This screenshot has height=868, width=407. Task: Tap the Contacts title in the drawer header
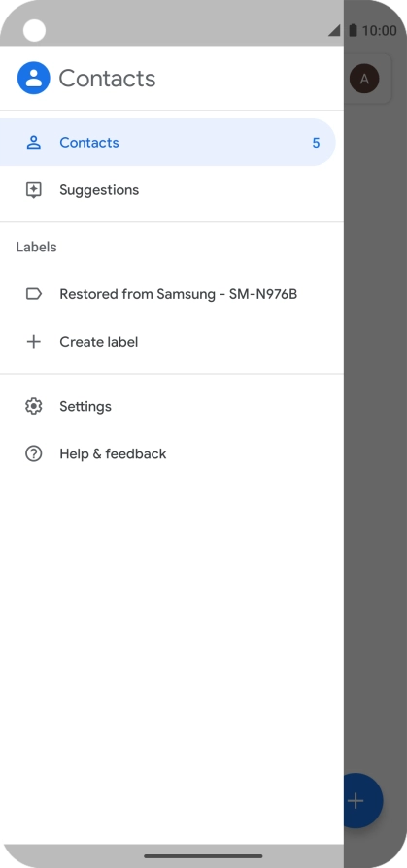coord(108,79)
